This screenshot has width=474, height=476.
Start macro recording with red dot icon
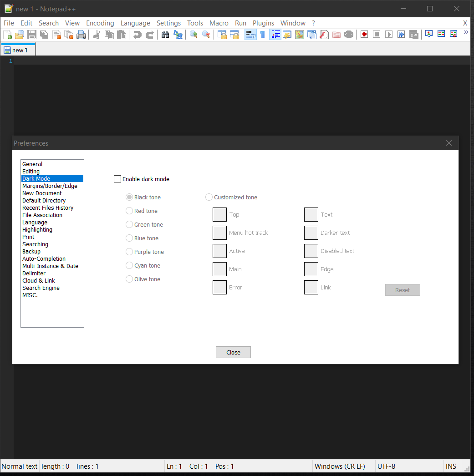click(x=364, y=35)
